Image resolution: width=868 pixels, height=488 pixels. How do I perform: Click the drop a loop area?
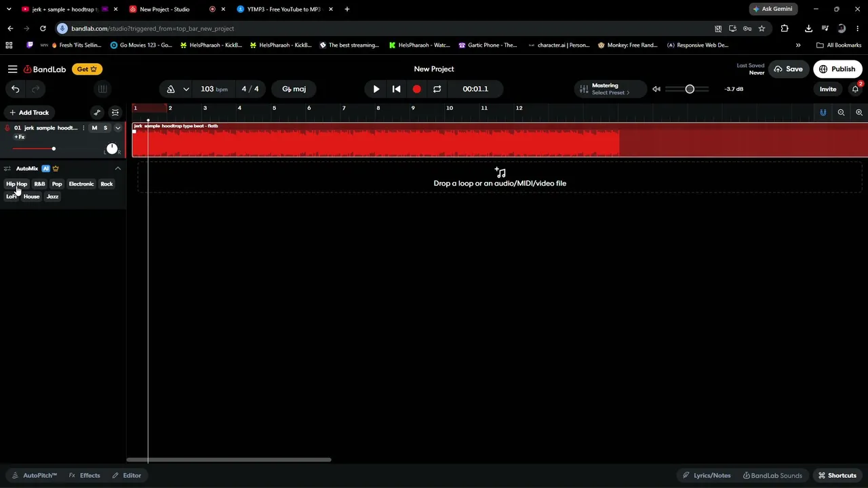click(x=500, y=178)
